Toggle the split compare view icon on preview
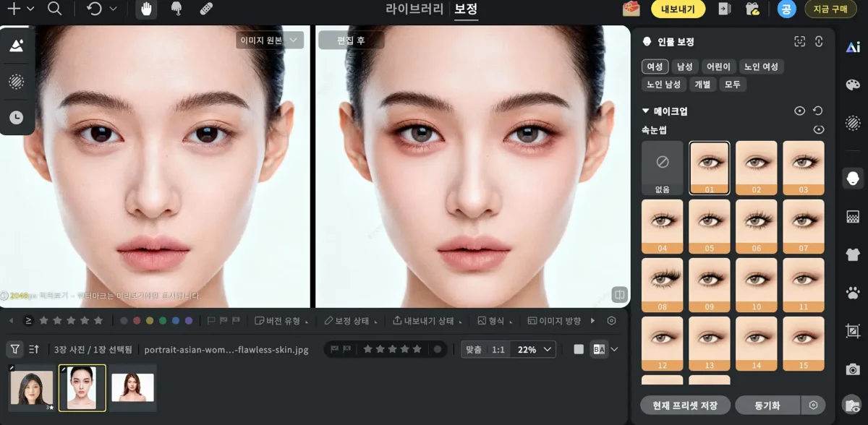The height and width of the screenshot is (425, 868). point(619,295)
